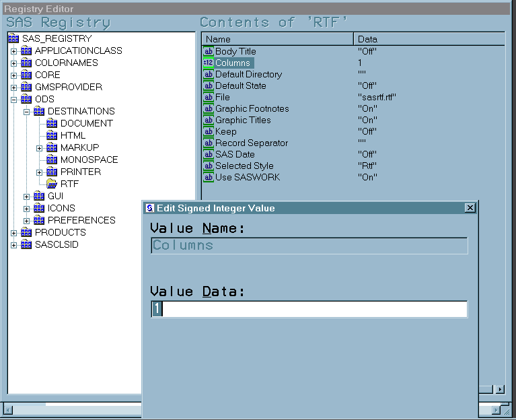
Task: Expand the PRINTER subkey node
Action: (x=39, y=172)
